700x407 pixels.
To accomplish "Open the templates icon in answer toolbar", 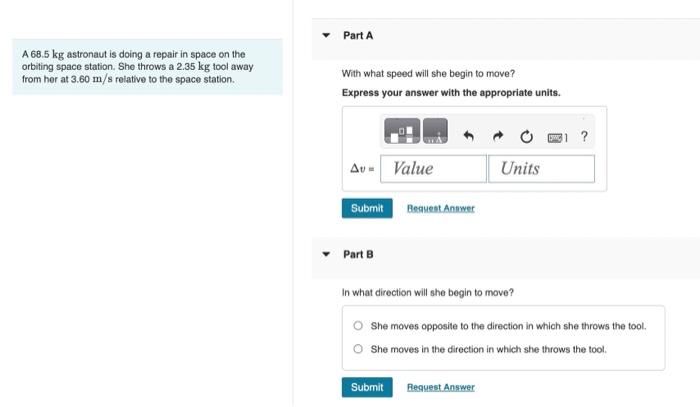I will [x=402, y=131].
